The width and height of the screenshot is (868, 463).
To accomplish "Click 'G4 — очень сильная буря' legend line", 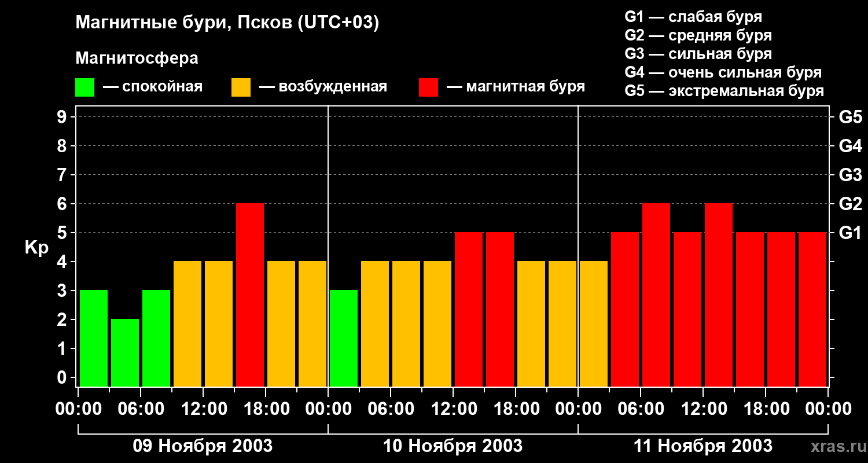I will (x=723, y=72).
